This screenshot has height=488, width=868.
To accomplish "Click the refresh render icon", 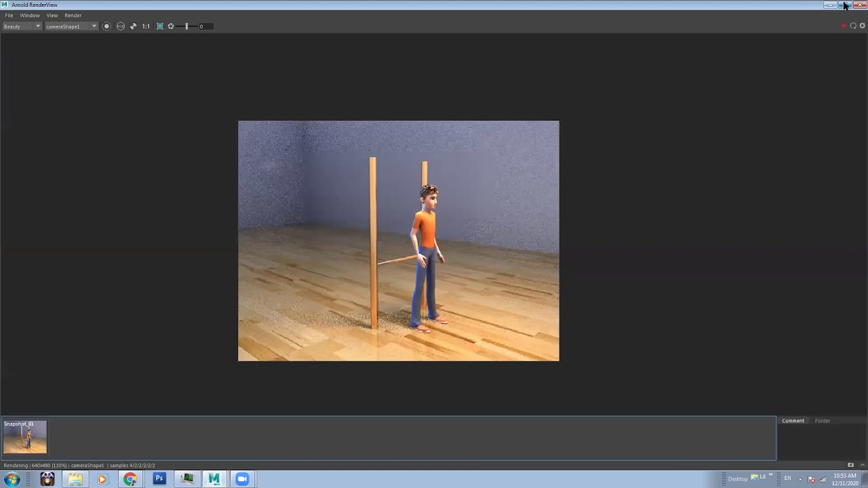I will [853, 26].
